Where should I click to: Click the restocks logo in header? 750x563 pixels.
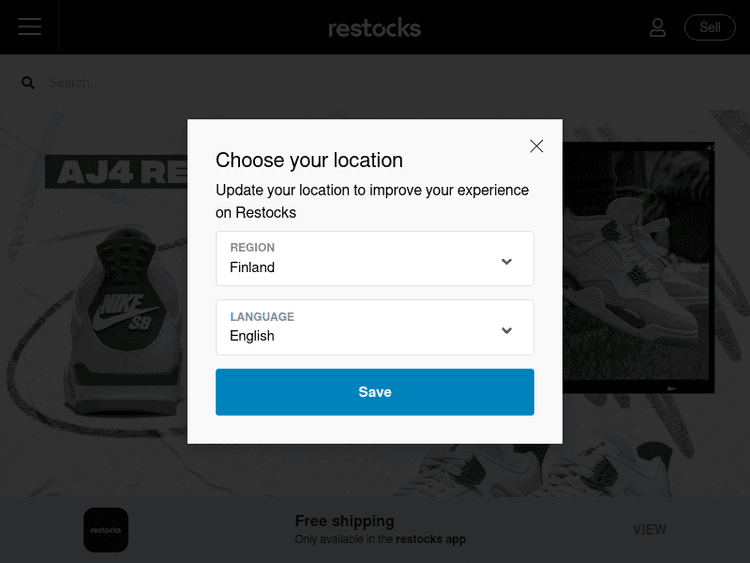click(374, 28)
